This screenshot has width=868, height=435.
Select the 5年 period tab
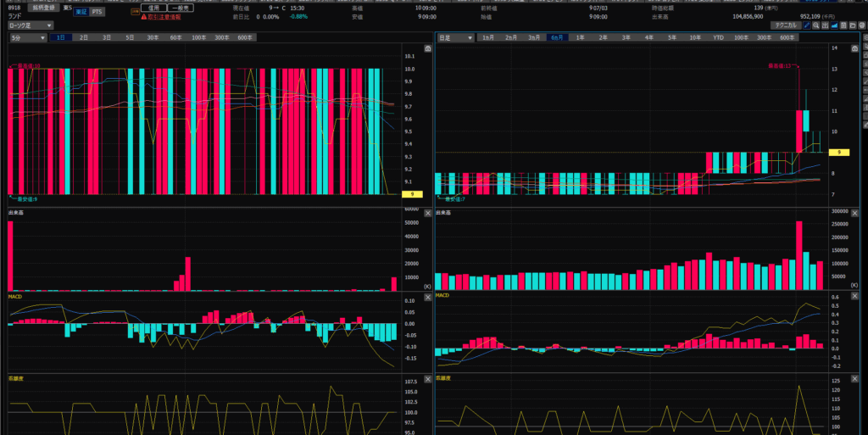click(x=672, y=37)
